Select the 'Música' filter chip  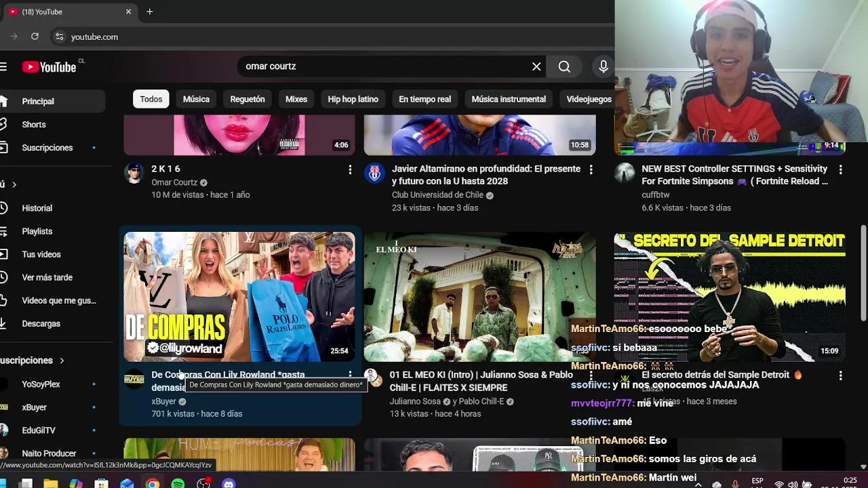click(x=196, y=99)
